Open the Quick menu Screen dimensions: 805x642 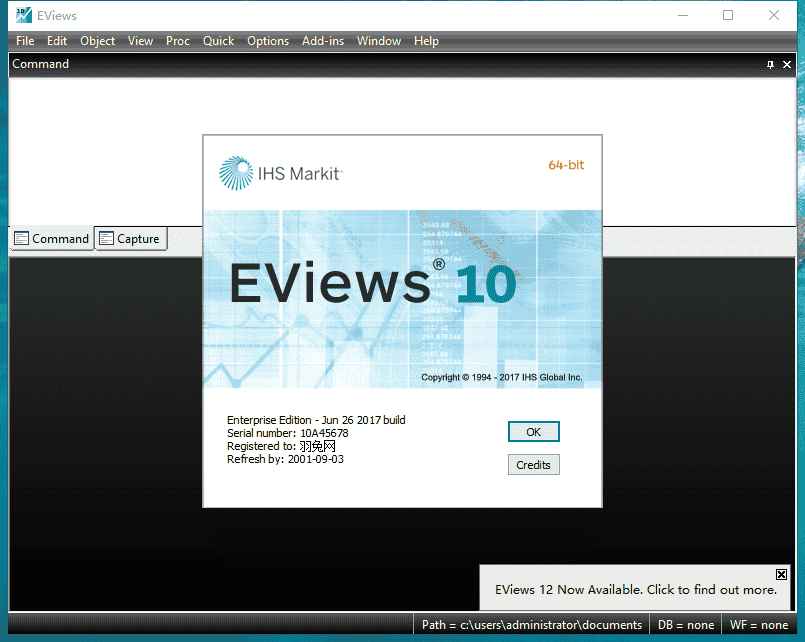point(218,41)
